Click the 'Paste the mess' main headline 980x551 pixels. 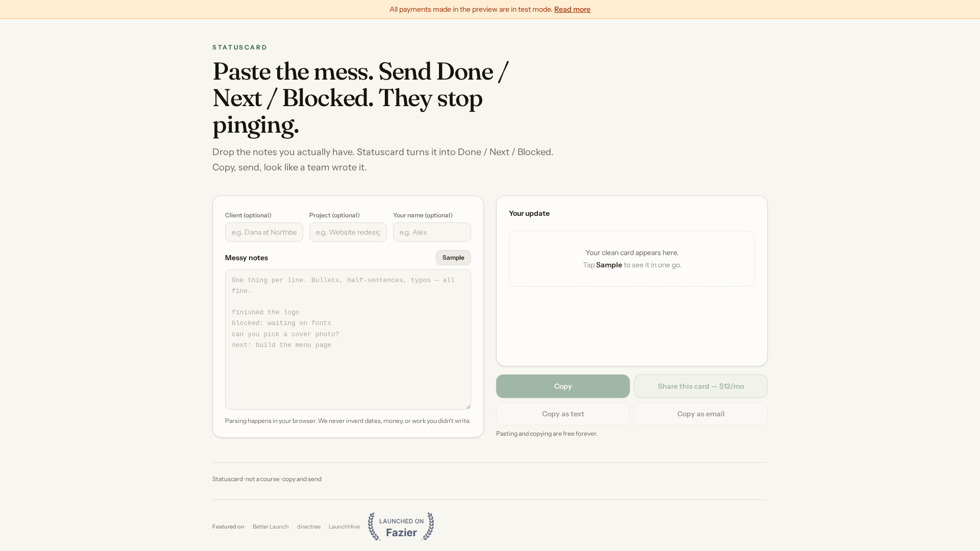point(360,98)
